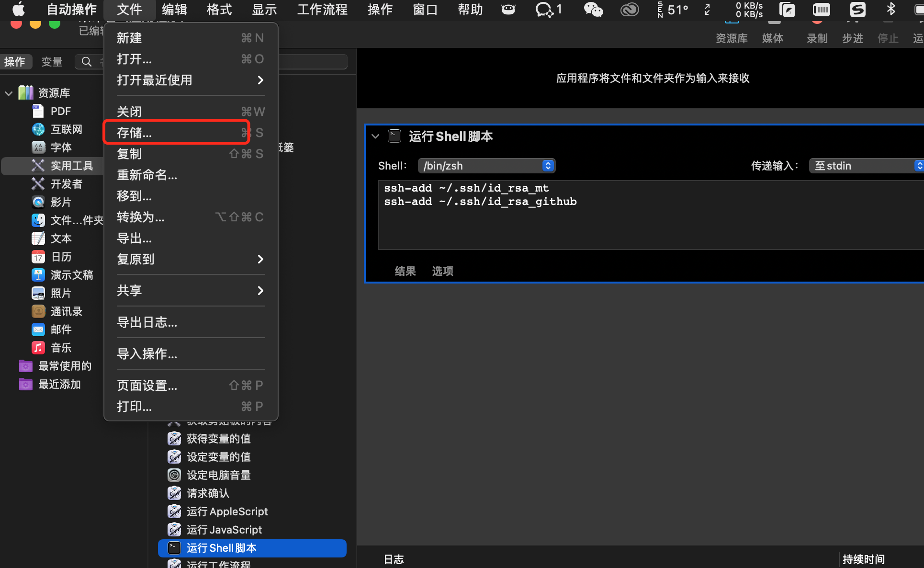This screenshot has height=568, width=924.
Task: Open the WeChat menu bar icon
Action: (593, 9)
